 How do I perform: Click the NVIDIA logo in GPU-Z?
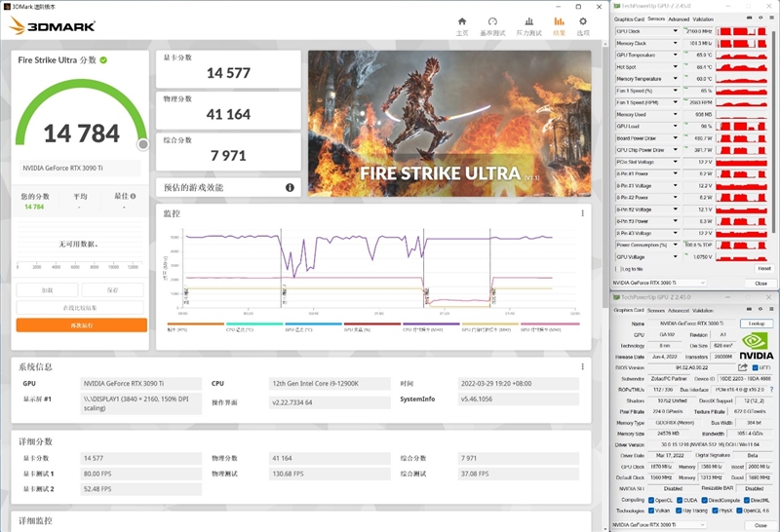(x=756, y=346)
